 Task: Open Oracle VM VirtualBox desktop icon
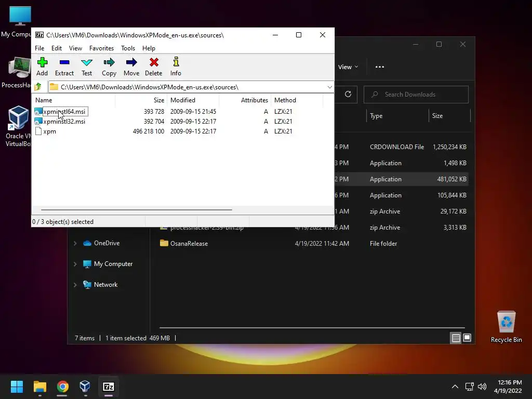click(x=17, y=126)
